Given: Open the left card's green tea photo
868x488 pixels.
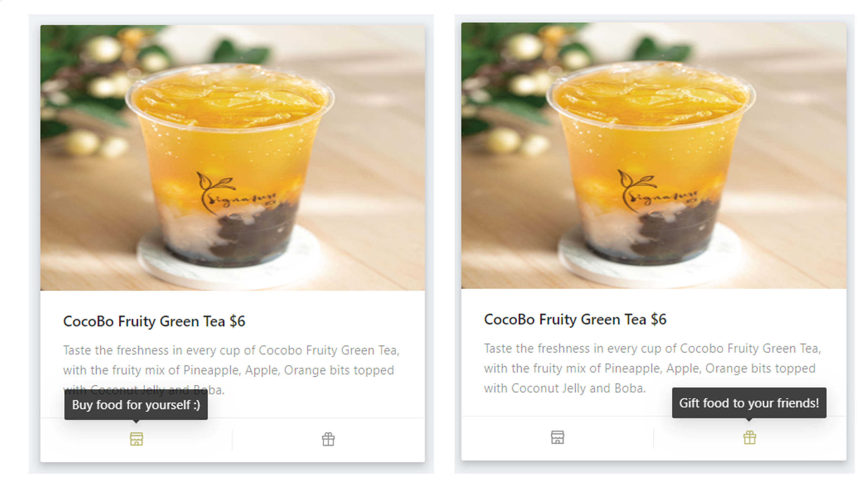Looking at the screenshot, I should click(233, 158).
